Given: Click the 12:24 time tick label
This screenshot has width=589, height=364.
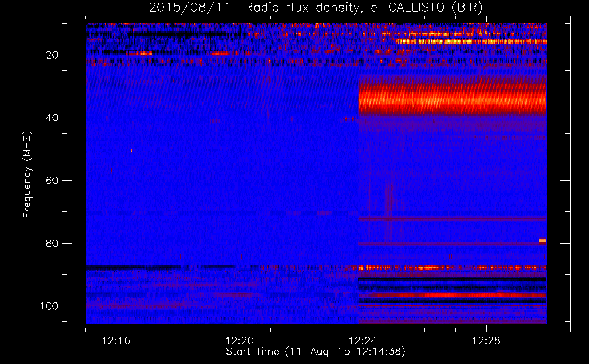Looking at the screenshot, I should pyautogui.click(x=363, y=341).
